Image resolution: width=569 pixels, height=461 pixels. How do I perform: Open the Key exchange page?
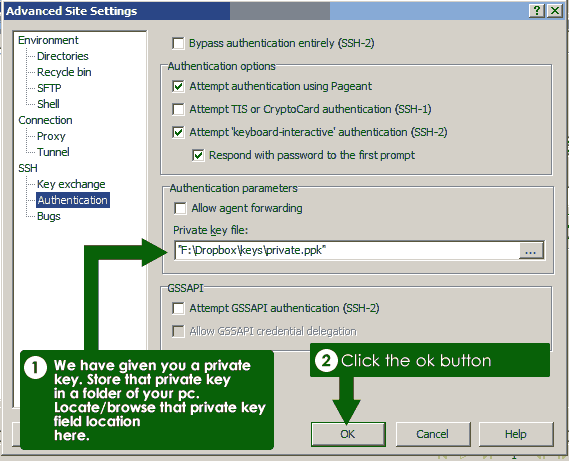[71, 184]
